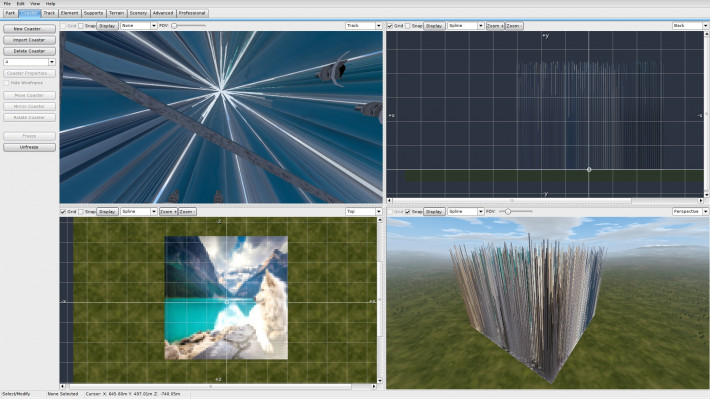The height and width of the screenshot is (399, 710).
Task: Open the View menu
Action: [35, 4]
